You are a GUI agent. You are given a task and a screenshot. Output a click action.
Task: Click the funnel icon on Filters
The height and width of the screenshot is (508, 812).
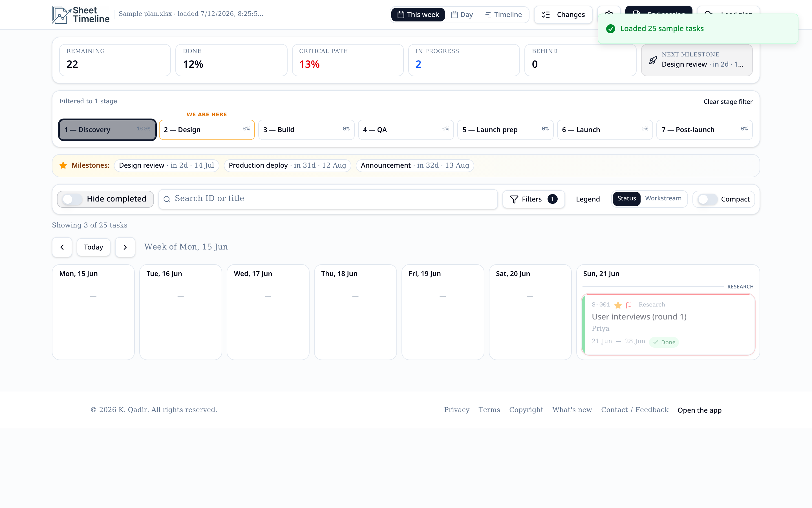(514, 199)
